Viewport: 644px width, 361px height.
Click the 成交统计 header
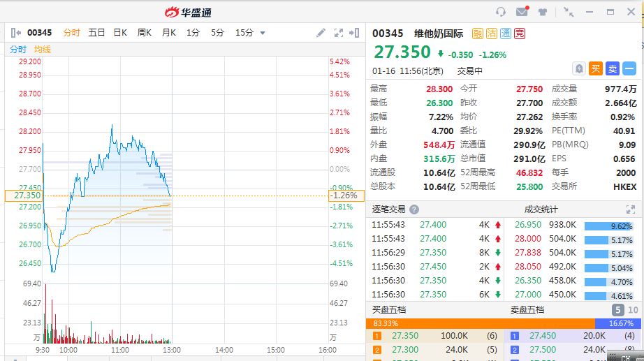click(x=541, y=209)
